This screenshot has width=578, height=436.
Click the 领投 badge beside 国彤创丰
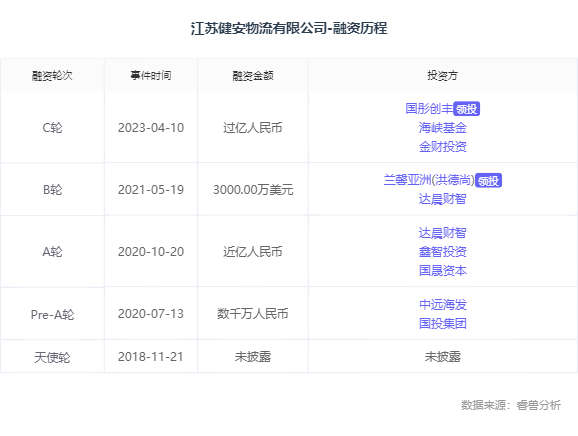click(x=466, y=109)
